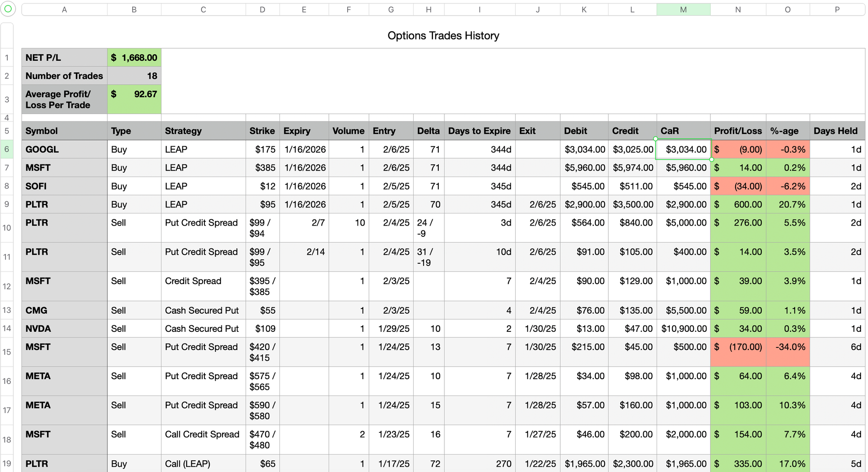868x472 pixels.
Task: Select column P header
Action: (837, 10)
